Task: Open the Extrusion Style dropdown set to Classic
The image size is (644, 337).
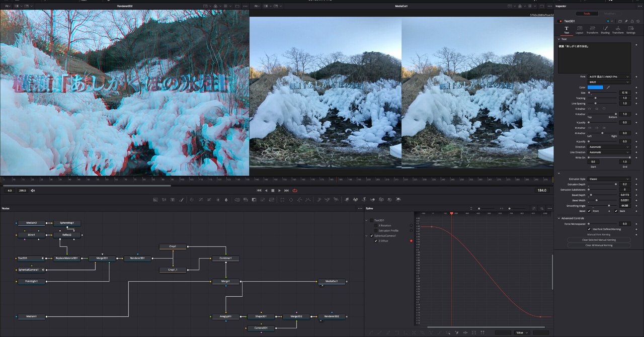Action: 610,179
